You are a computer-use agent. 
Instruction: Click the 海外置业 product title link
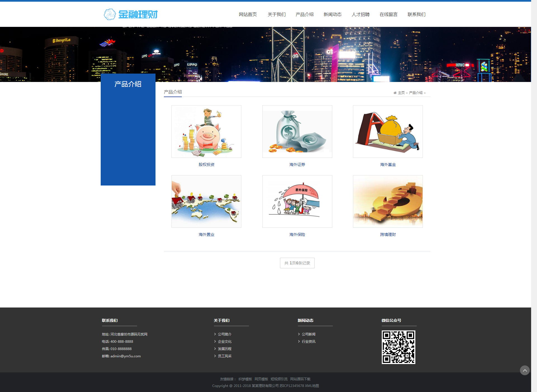206,234
